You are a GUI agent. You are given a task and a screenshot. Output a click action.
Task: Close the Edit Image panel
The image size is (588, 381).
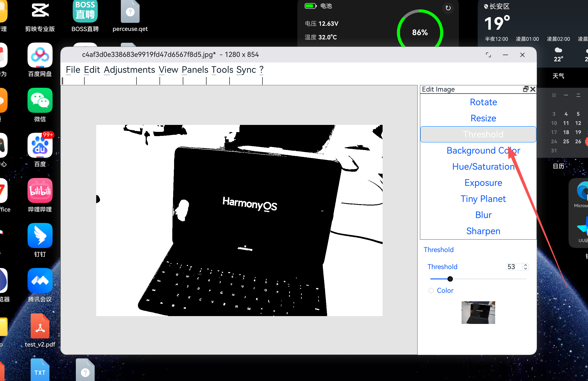(533, 89)
